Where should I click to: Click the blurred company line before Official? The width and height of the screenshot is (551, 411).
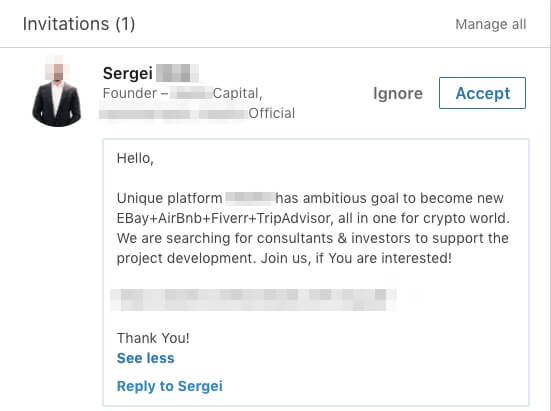point(174,113)
